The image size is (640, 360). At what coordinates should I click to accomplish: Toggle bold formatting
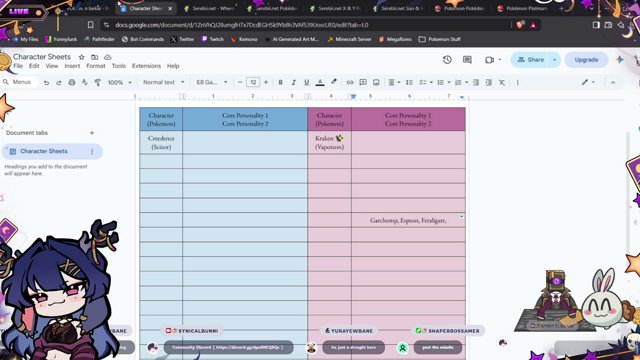[x=280, y=82]
